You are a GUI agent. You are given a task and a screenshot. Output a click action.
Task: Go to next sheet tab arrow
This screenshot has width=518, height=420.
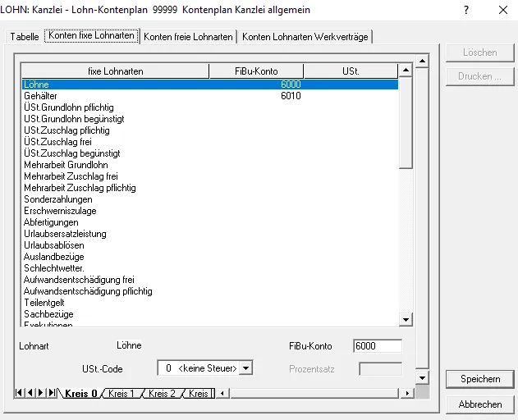tap(40, 393)
